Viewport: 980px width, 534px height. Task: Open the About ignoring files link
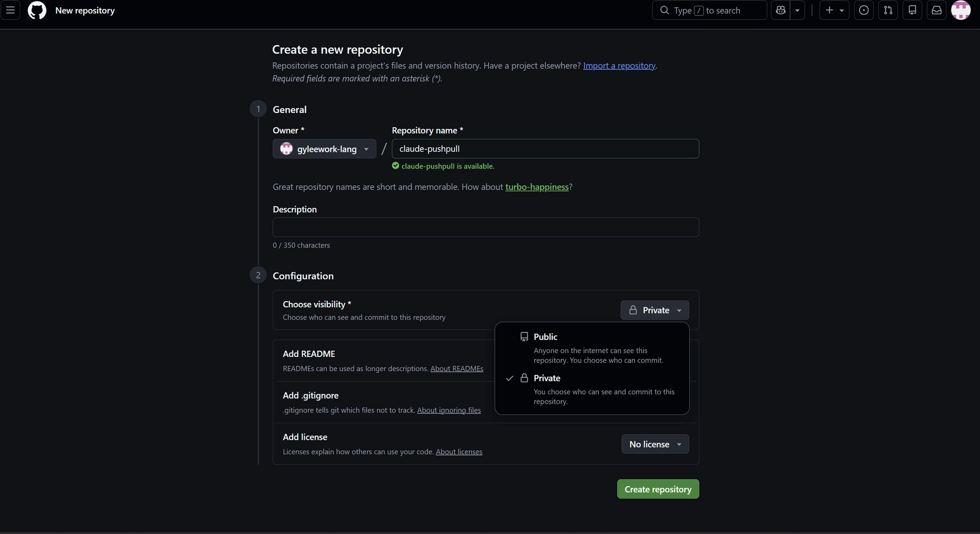click(449, 410)
